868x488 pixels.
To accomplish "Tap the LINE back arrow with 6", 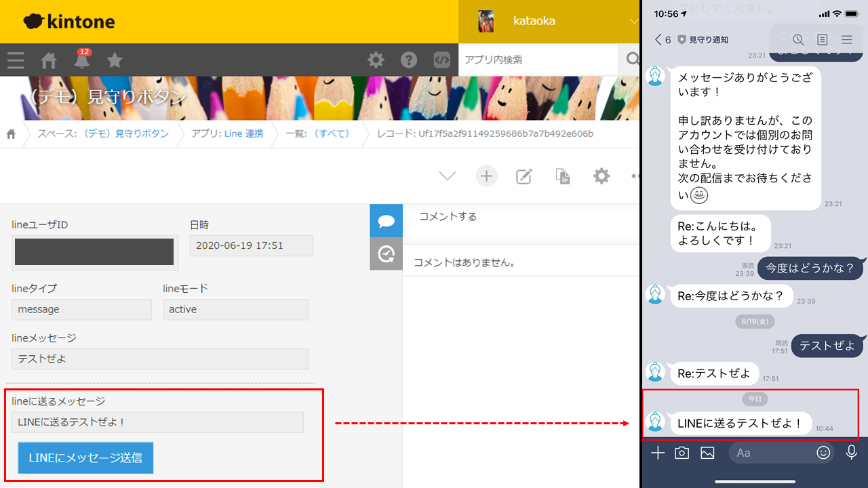I will point(663,40).
